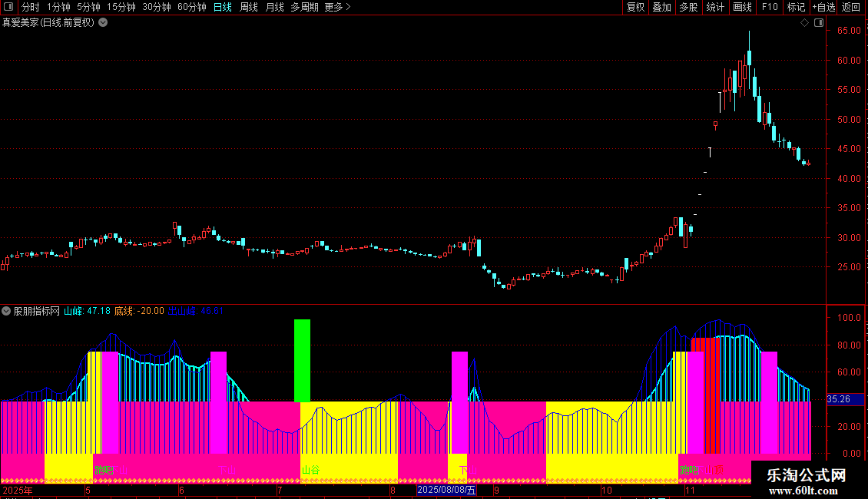The width and height of the screenshot is (868, 499).
Task: Click the 100.0 indicator axis label
Action: point(849,318)
